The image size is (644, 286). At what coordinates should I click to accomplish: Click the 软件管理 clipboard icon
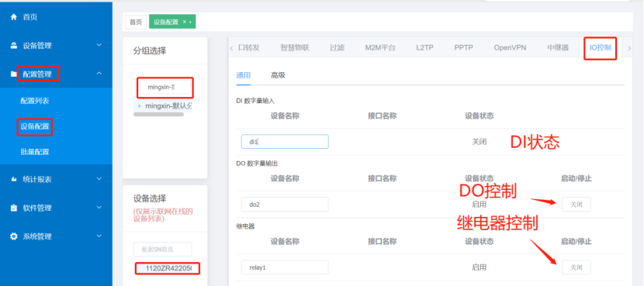(x=14, y=208)
